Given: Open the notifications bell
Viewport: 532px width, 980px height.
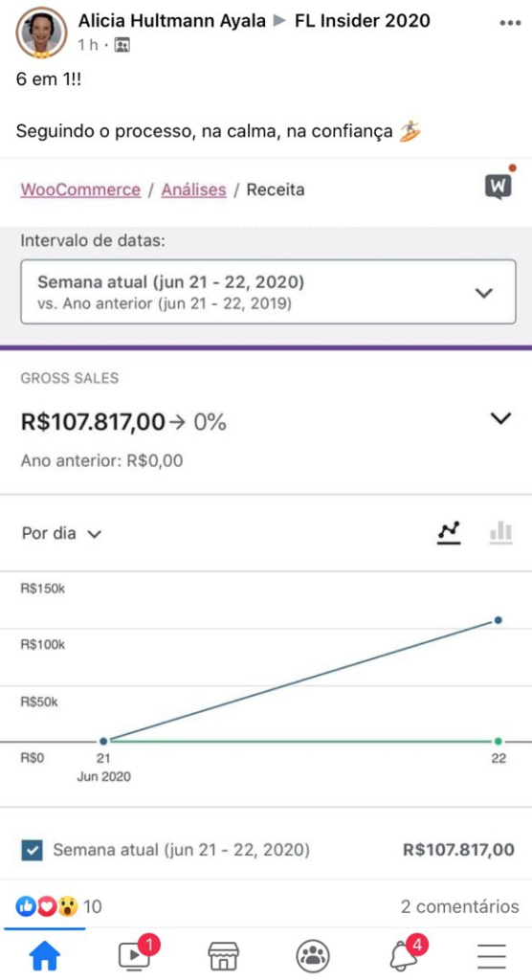Looking at the screenshot, I should [x=405, y=953].
